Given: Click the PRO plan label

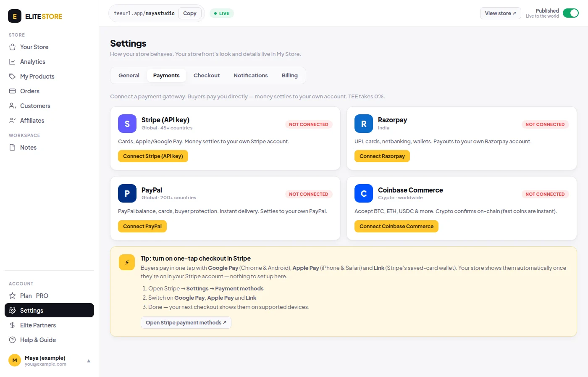Looking at the screenshot, I should coord(42,296).
